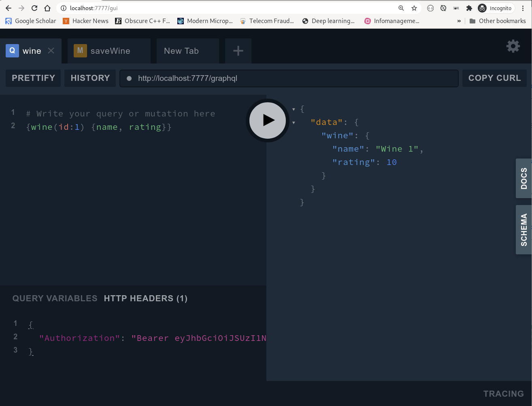Show the TRACING panel
This screenshot has width=532, height=406.
[503, 393]
